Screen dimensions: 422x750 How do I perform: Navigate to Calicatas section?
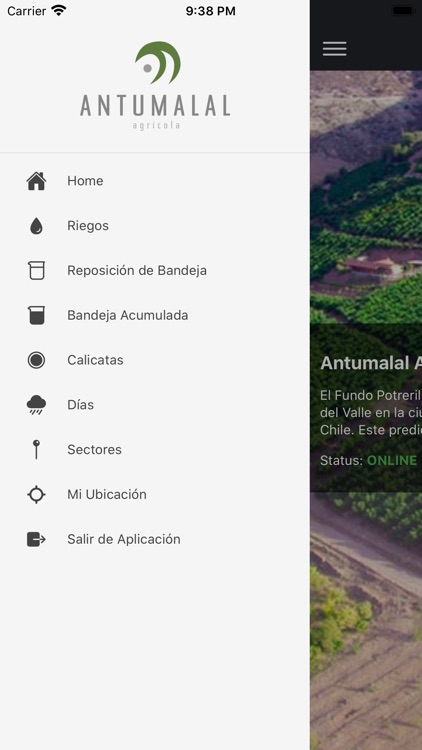pyautogui.click(x=155, y=360)
